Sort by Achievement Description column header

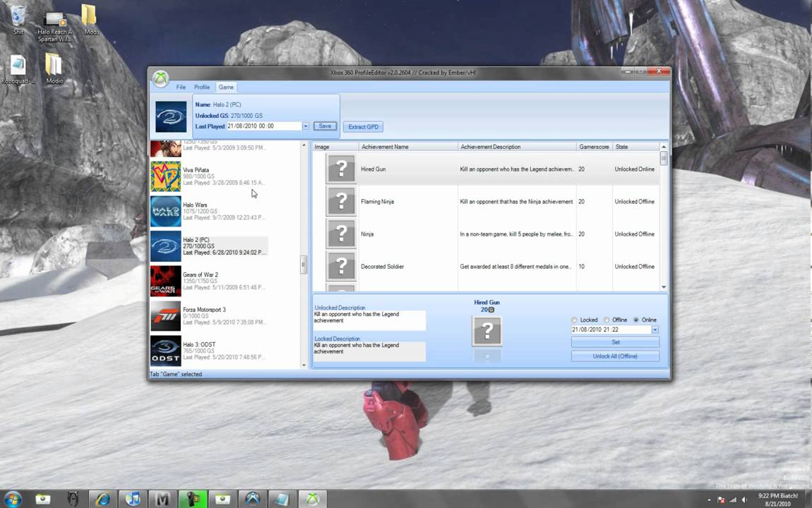(x=517, y=147)
